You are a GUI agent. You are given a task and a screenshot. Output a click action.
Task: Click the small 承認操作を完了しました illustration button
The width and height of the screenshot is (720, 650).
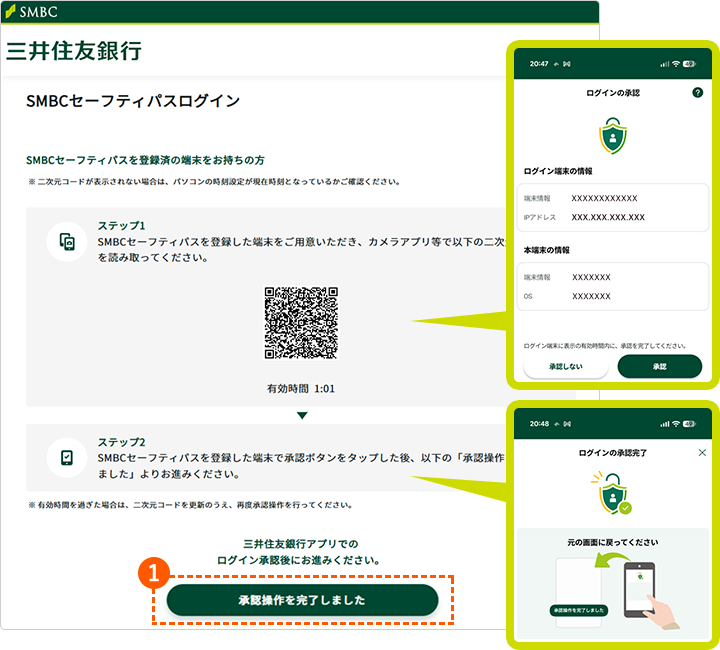tap(579, 611)
